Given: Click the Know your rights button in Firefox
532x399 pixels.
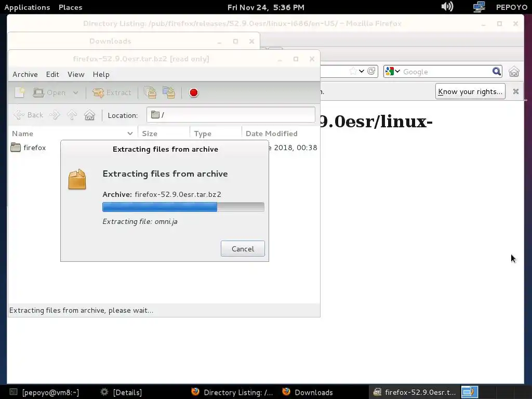Looking at the screenshot, I should coord(470,91).
